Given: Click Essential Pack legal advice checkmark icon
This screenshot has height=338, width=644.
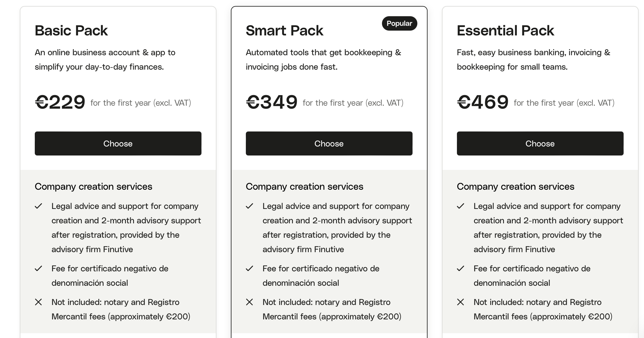Looking at the screenshot, I should point(461,206).
